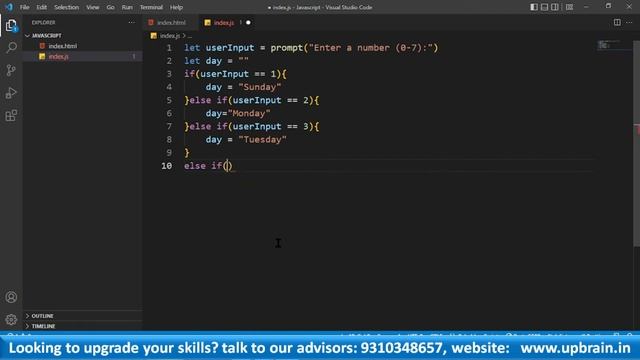The width and height of the screenshot is (640, 360).
Task: Click the EXPLORER panel title
Action: (43, 22)
